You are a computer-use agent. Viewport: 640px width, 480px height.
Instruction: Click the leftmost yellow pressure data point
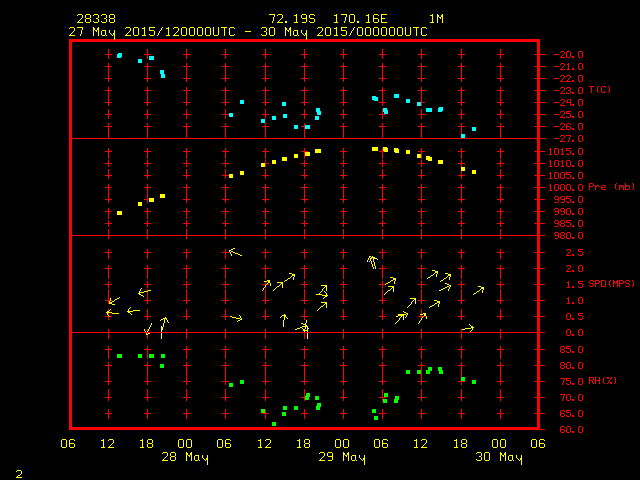click(x=119, y=213)
